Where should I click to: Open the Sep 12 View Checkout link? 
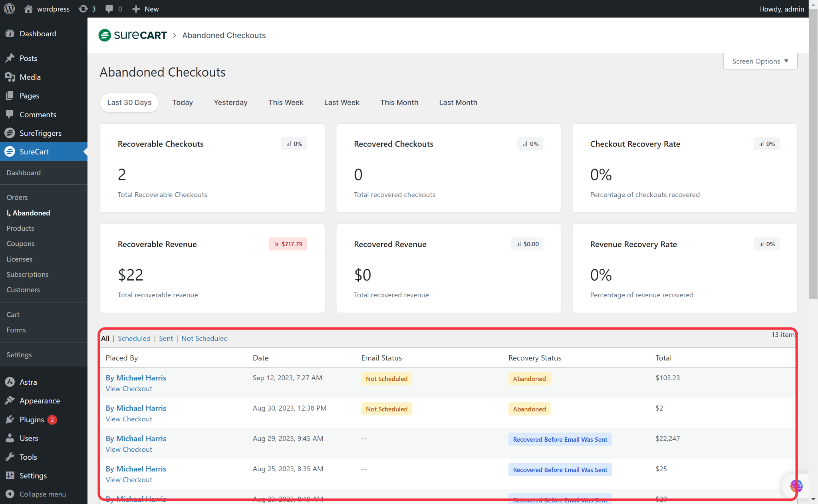click(129, 389)
